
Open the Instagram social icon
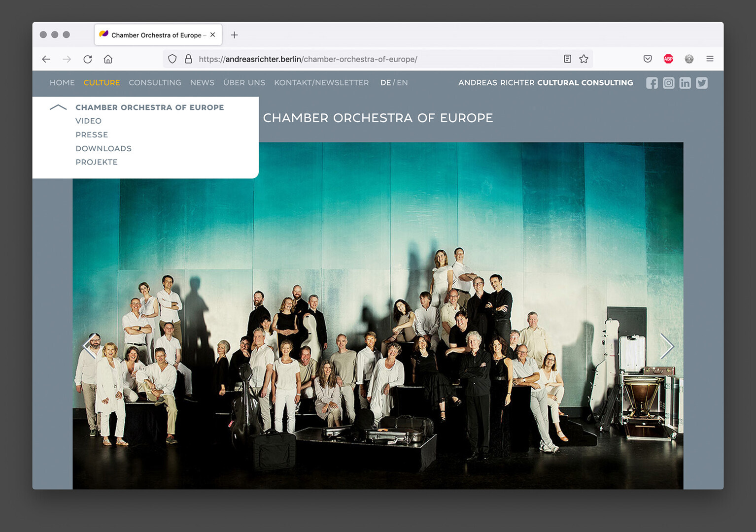[668, 83]
